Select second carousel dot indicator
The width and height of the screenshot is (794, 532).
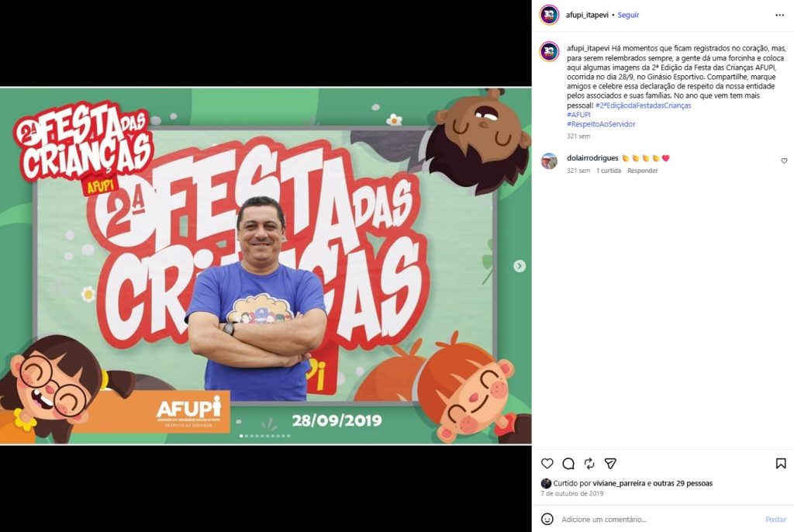tap(246, 436)
